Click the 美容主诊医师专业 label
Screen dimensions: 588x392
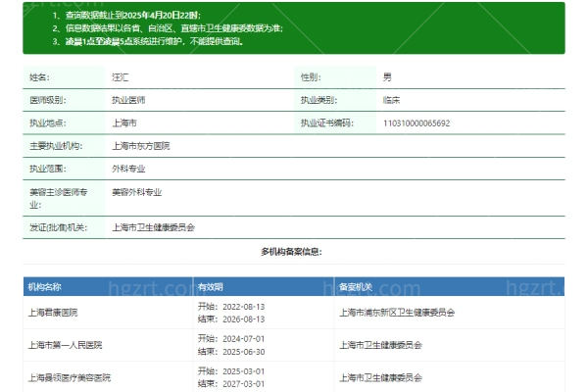pyautogui.click(x=58, y=198)
